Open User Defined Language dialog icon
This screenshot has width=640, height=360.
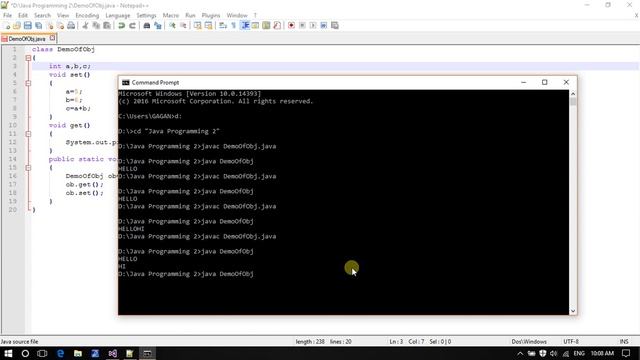(x=256, y=25)
